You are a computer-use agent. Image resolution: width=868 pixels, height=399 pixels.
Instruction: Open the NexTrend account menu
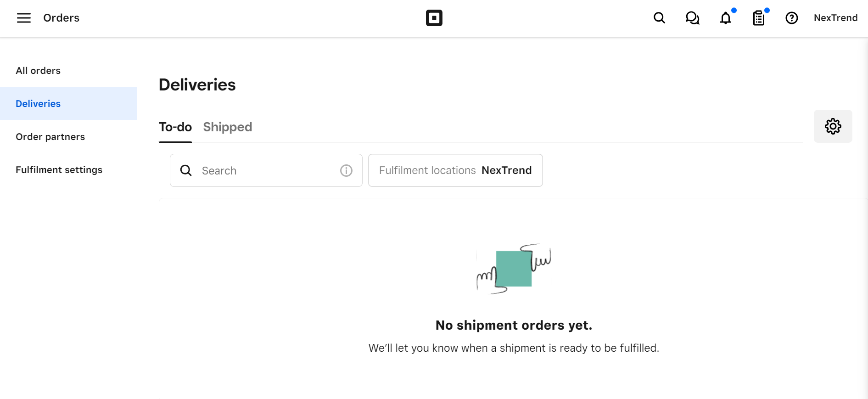point(835,18)
